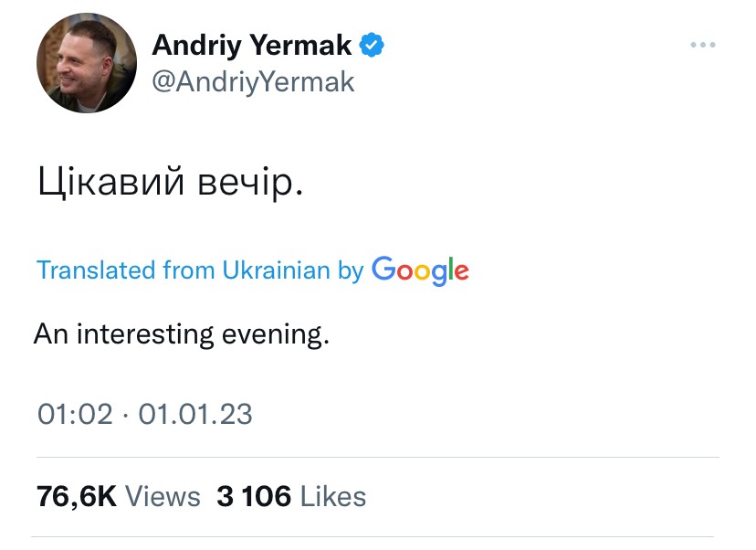Open the three-dot more options menu
This screenshot has height=550, width=756.
702,45
